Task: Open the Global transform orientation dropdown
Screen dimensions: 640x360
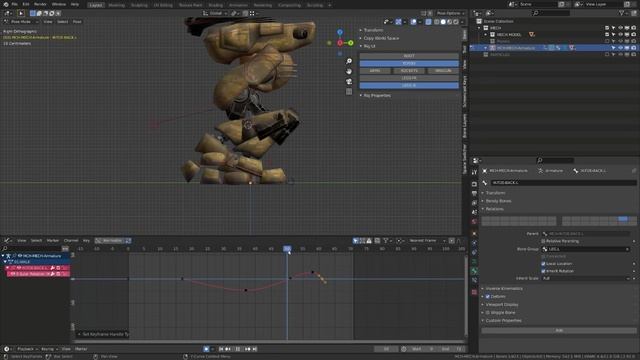Action: tap(215, 13)
